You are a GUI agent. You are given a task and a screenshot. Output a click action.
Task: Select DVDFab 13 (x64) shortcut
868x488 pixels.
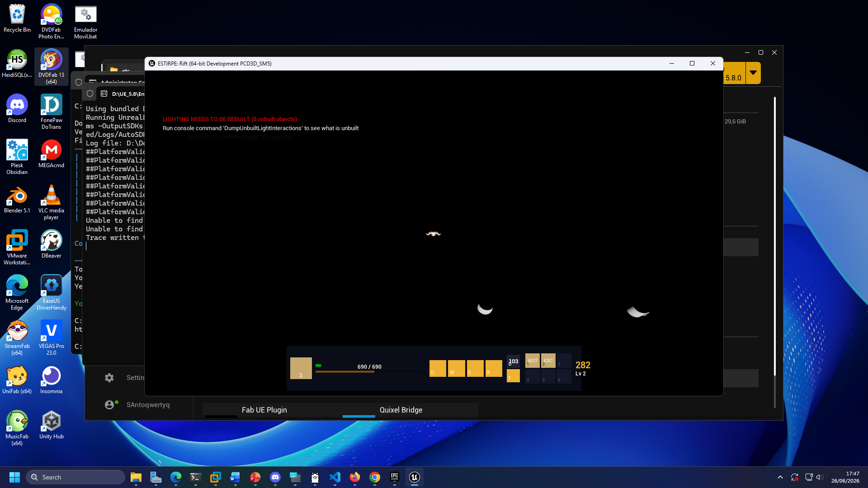51,67
